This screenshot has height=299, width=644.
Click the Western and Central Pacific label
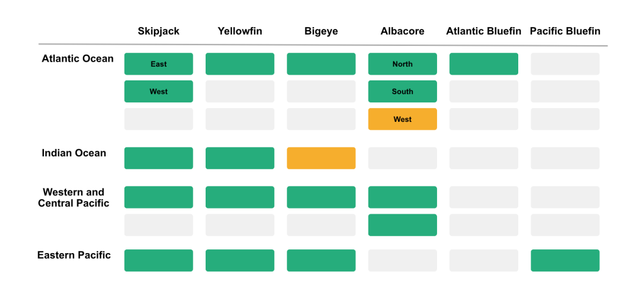click(74, 197)
